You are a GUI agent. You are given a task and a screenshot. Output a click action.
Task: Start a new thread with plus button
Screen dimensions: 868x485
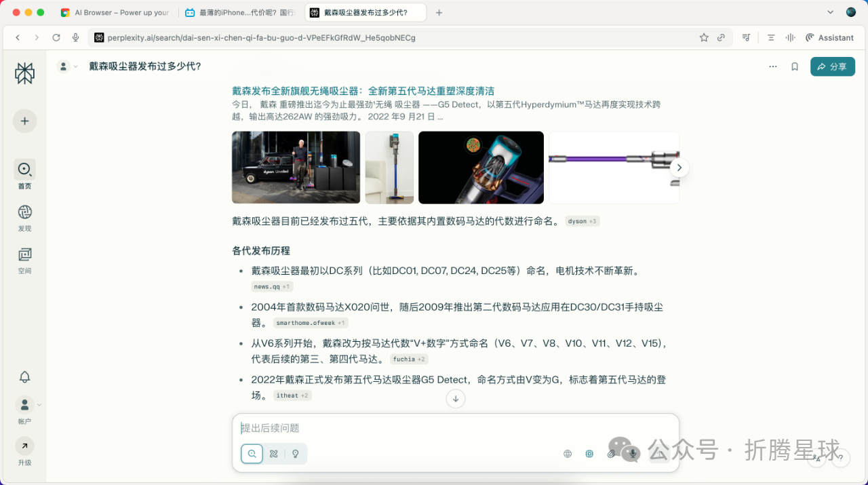(x=24, y=121)
